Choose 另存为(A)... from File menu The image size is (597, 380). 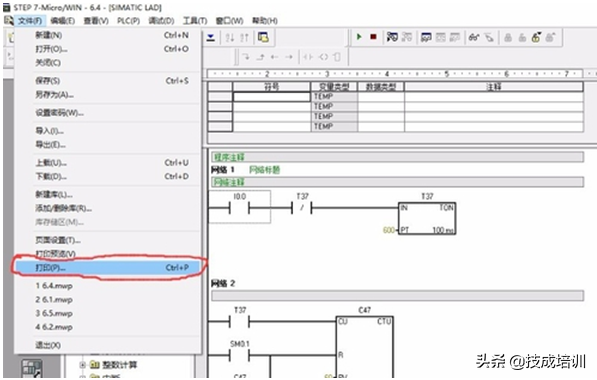coord(54,95)
